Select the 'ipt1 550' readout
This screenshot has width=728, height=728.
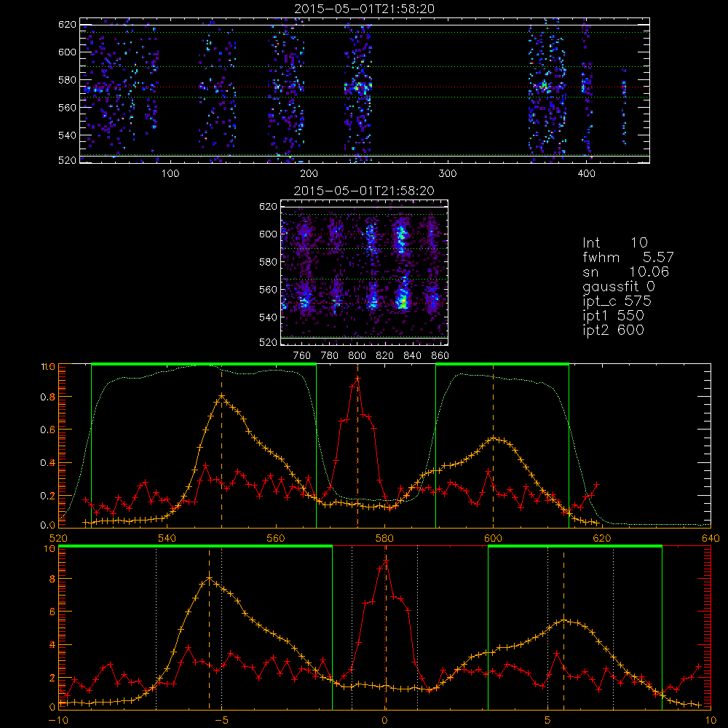(x=613, y=316)
